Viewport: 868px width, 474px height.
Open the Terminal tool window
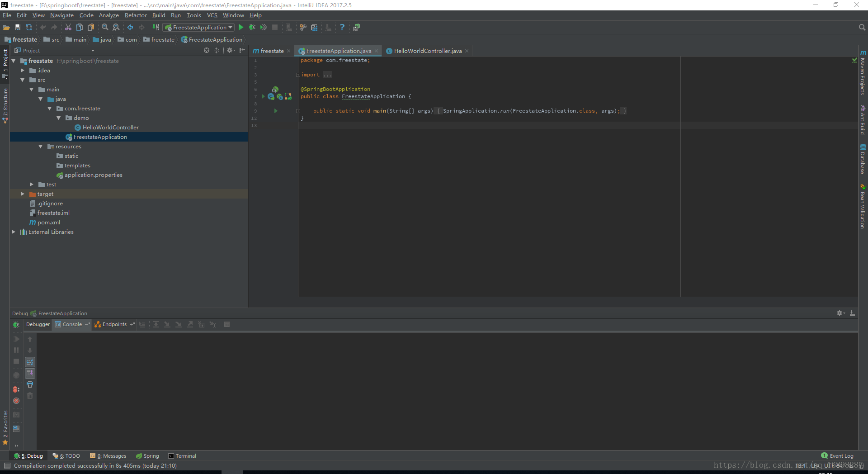pos(182,456)
